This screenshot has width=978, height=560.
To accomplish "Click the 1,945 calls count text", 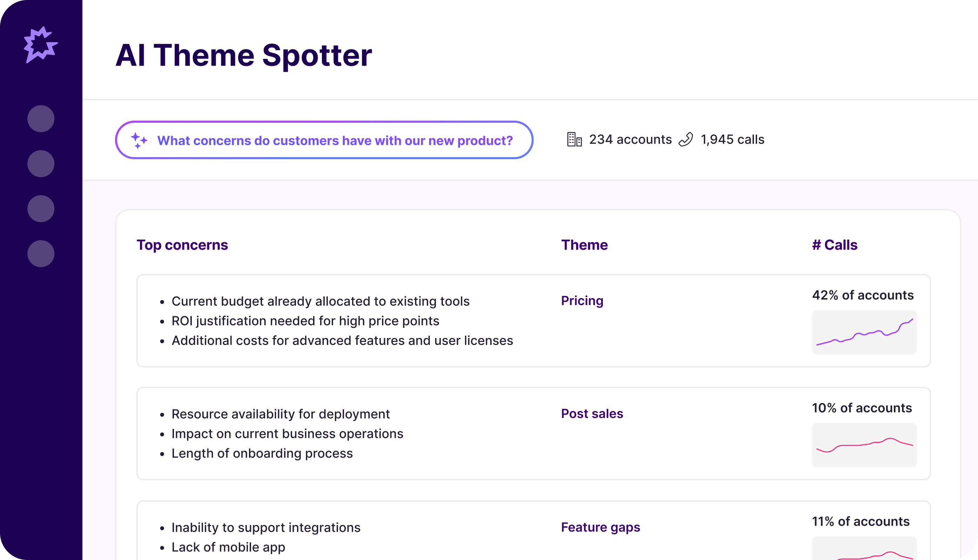I will 732,140.
